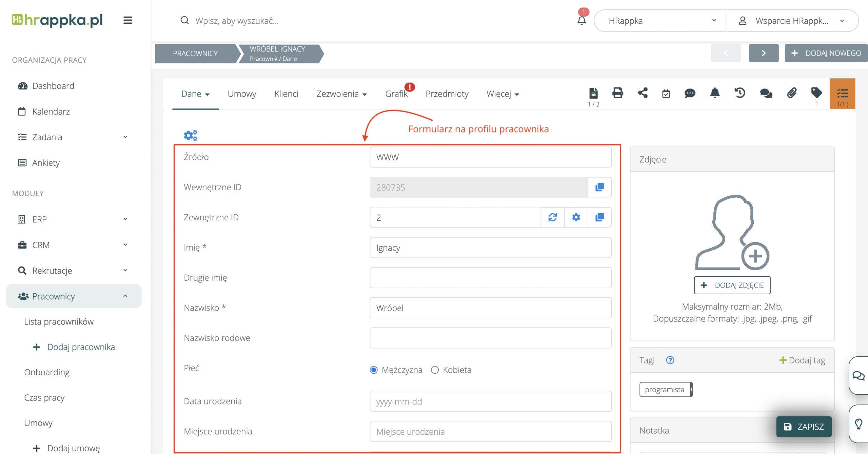Select the Mężczyzna radio button

click(x=374, y=370)
